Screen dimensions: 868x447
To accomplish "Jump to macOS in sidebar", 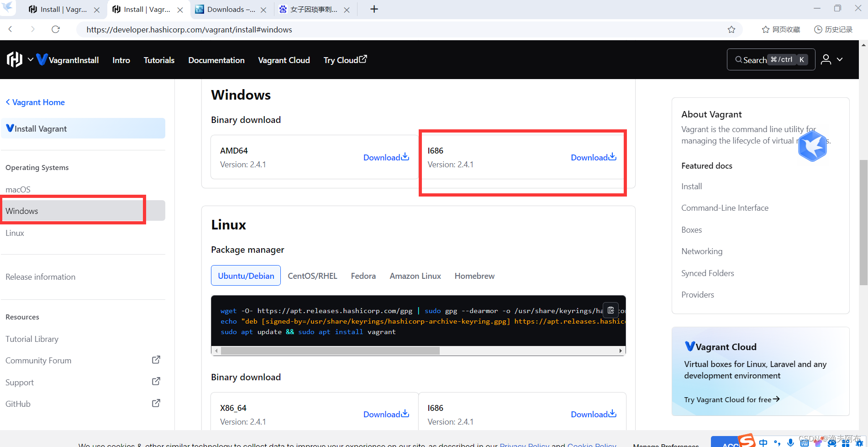I will tap(18, 189).
